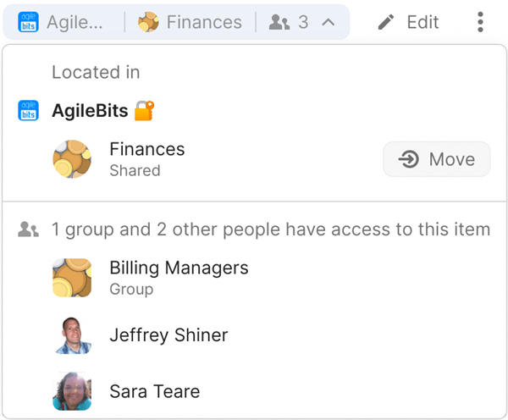Select Jeffrey Shiner from access list
The image size is (508, 420).
pyautogui.click(x=168, y=335)
